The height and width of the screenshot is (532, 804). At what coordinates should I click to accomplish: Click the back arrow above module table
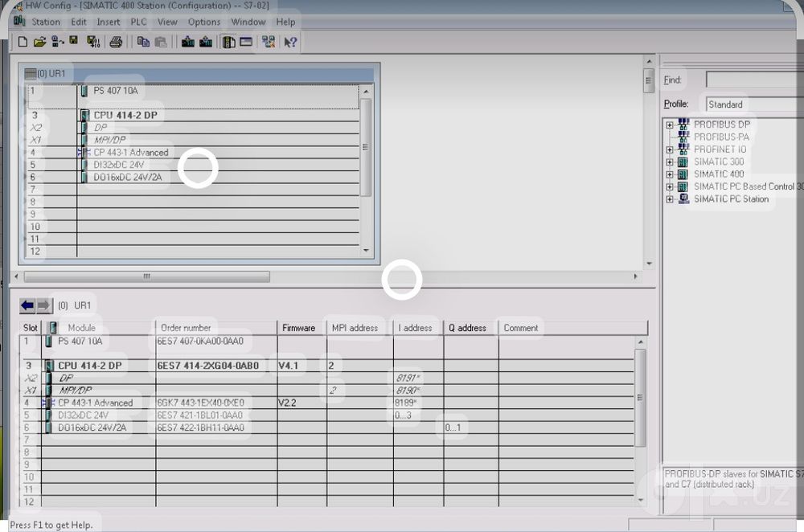click(x=27, y=305)
